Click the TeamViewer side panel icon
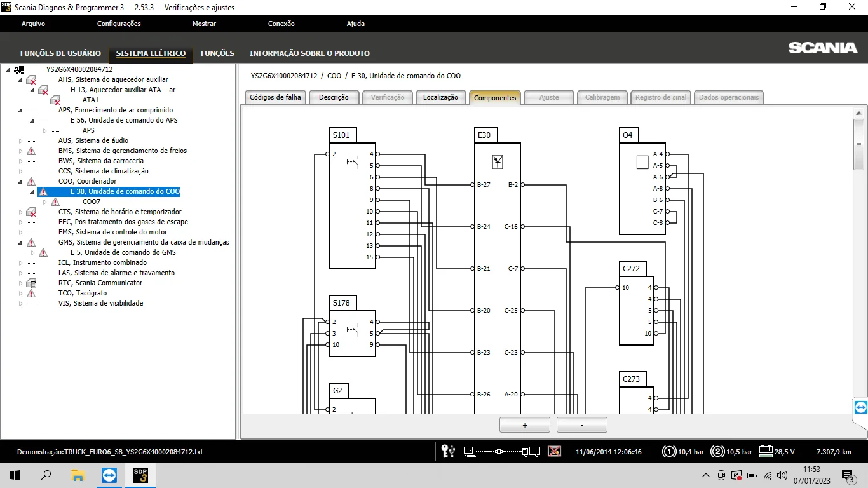 [860, 407]
